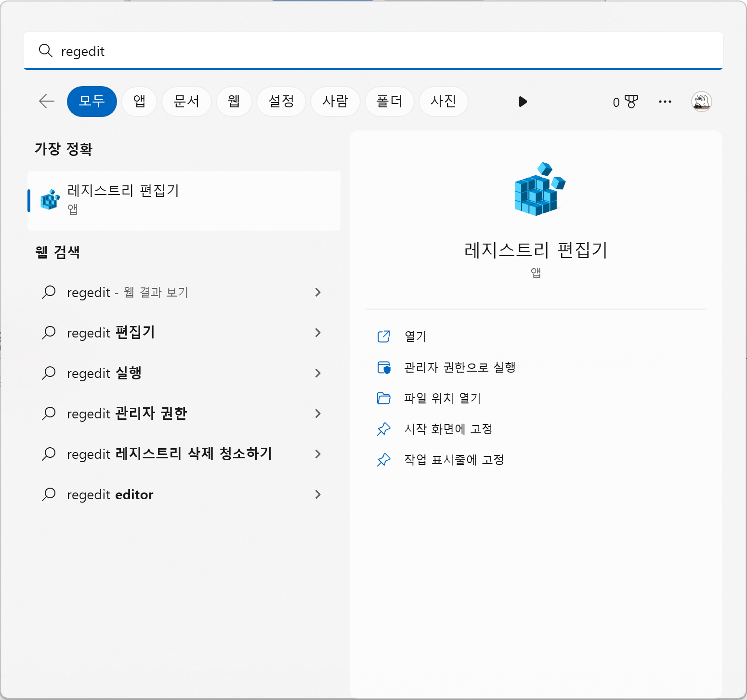Screen dimensions: 747x700
Task: Click the large Registry Editor icon in preview
Action: [x=540, y=189]
